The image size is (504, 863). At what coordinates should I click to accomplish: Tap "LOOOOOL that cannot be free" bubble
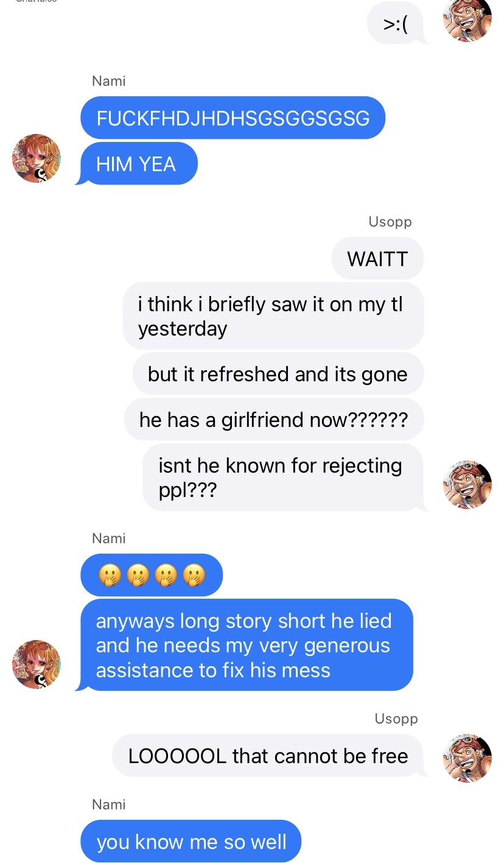tap(270, 756)
